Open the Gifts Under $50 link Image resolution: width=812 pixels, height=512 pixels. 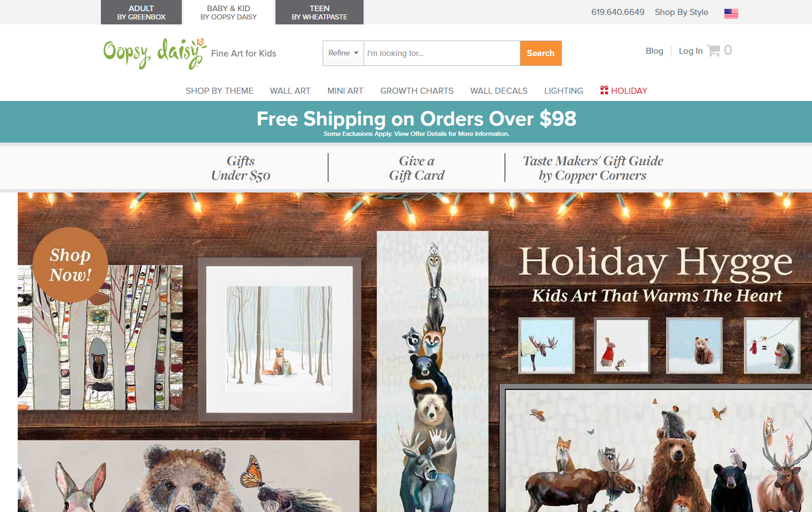[241, 168]
